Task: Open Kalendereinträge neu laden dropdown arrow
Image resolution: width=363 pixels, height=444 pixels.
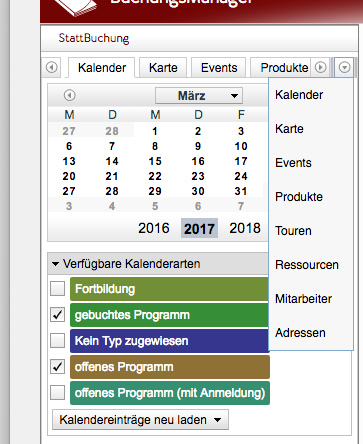Action: [x=217, y=420]
